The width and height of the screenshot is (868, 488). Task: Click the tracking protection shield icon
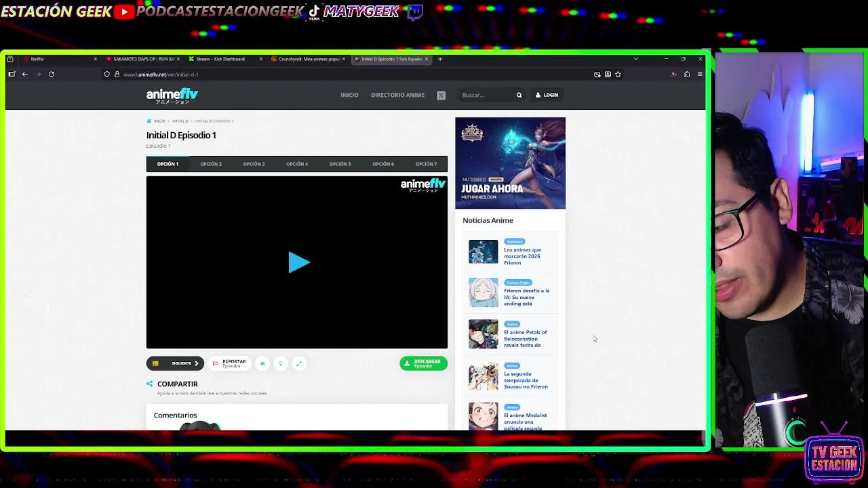click(106, 75)
